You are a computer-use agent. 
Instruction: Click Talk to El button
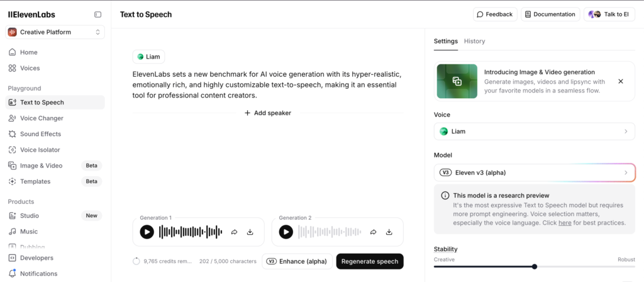pyautogui.click(x=609, y=14)
